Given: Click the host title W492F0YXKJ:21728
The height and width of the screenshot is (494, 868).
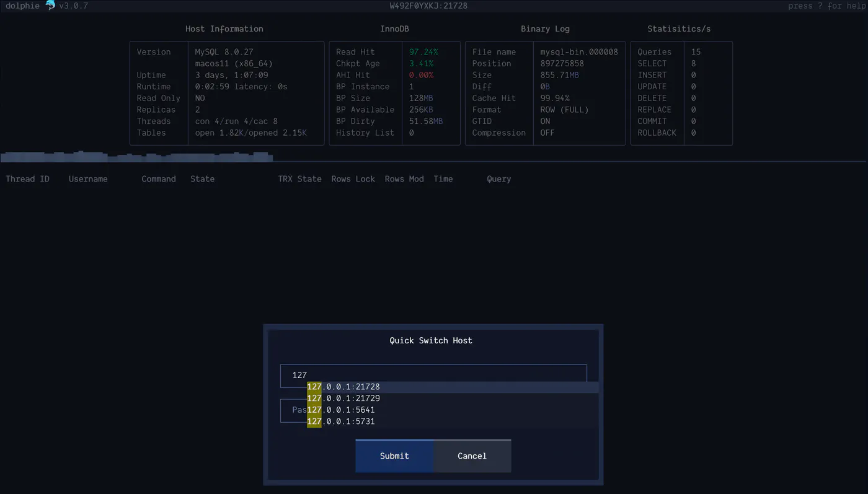Looking at the screenshot, I should pos(428,6).
